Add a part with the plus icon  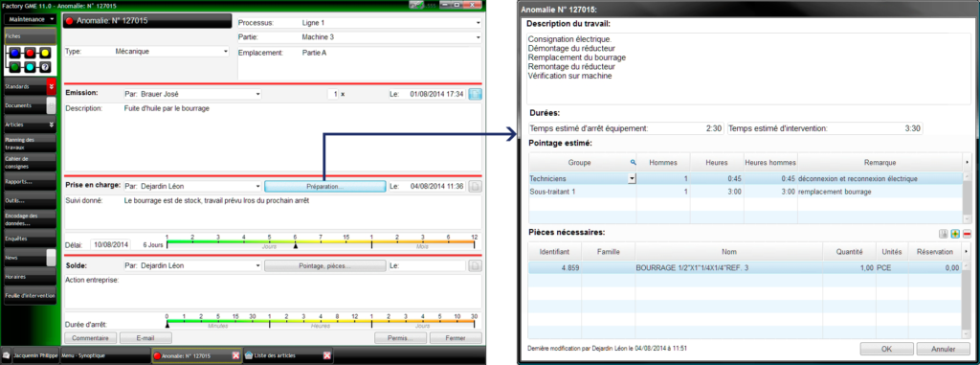(955, 234)
